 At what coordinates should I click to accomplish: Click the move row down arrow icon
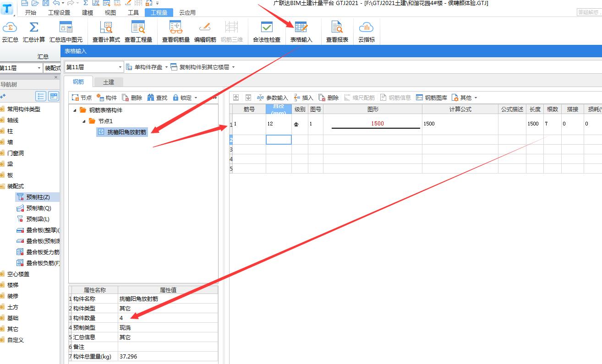coord(248,98)
